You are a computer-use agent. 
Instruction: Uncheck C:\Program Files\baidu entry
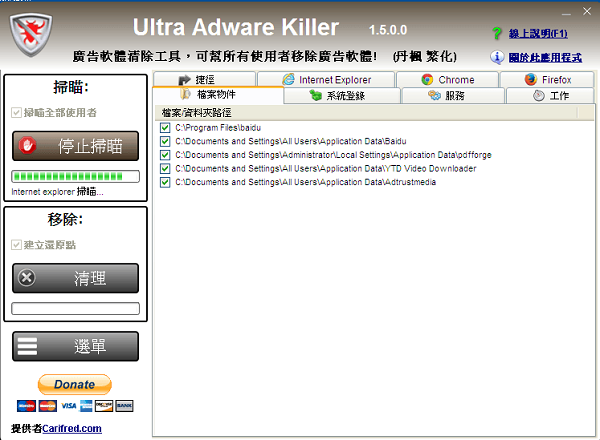coord(165,127)
